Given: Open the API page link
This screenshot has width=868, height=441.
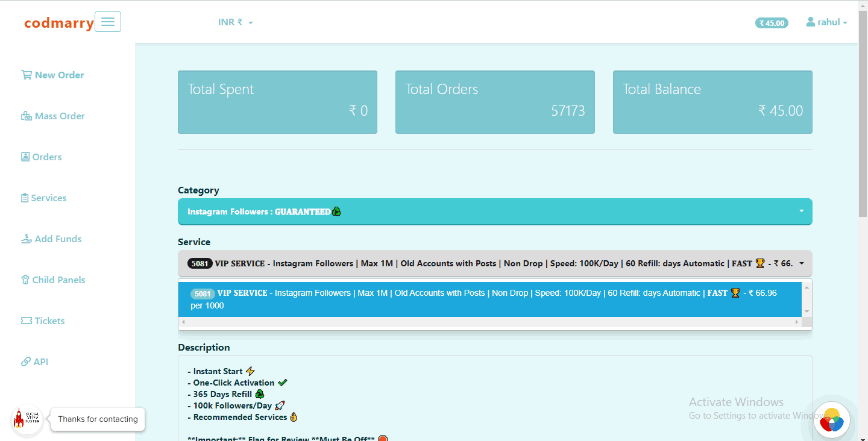Looking at the screenshot, I should [34, 362].
